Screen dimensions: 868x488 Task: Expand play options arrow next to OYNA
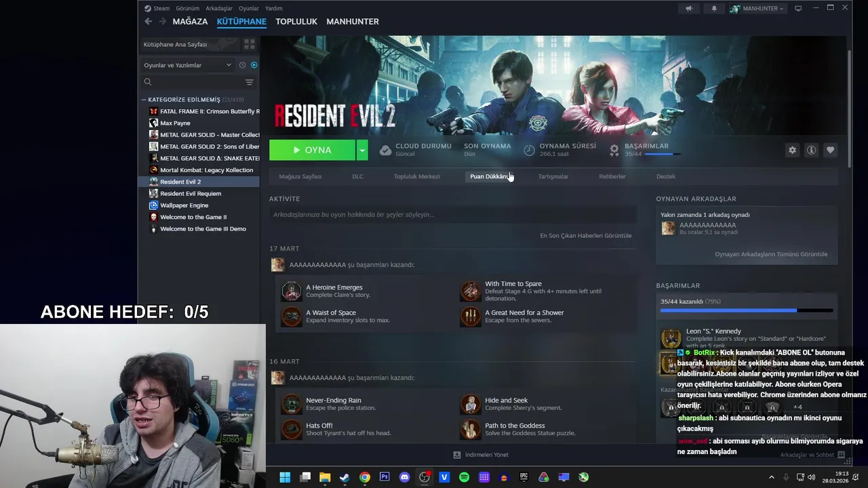coord(362,150)
